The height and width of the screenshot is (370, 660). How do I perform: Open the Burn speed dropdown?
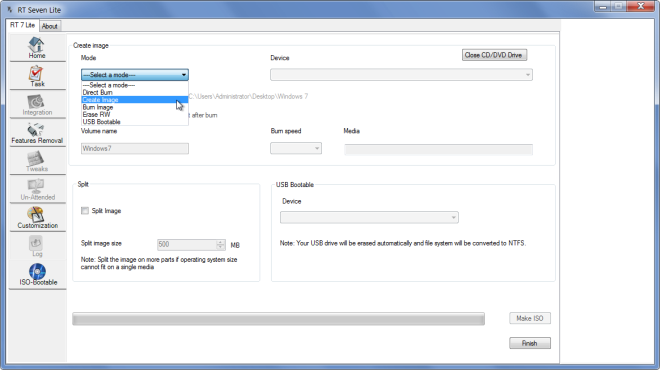pos(295,148)
